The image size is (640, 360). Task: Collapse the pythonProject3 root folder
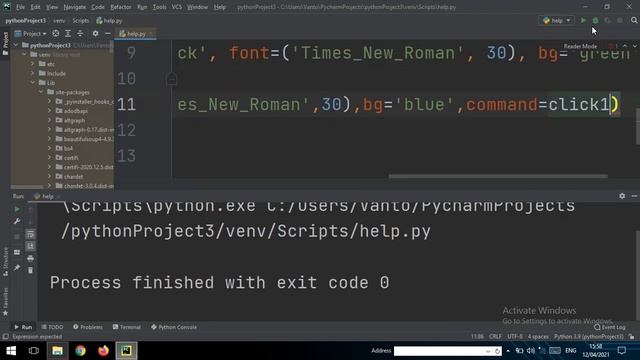(x=16, y=45)
